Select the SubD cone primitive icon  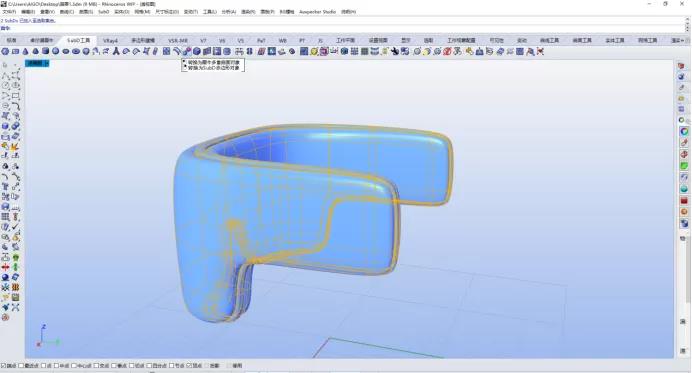25,51
